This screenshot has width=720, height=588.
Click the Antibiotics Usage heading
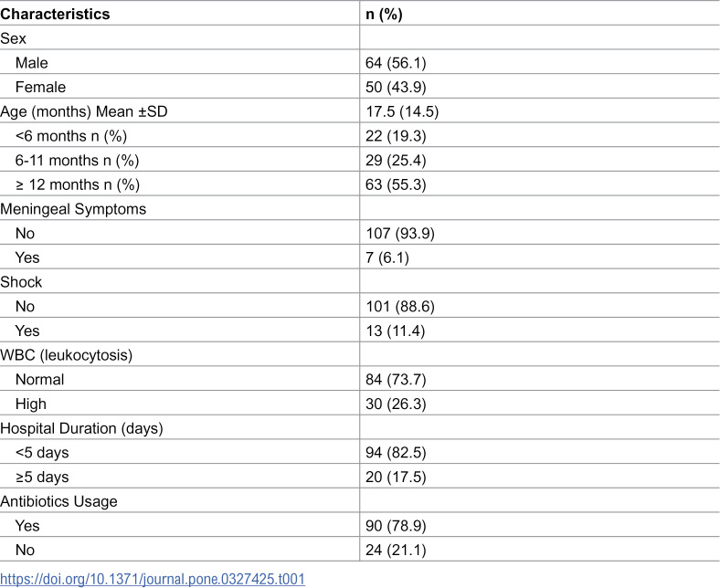pos(58,501)
